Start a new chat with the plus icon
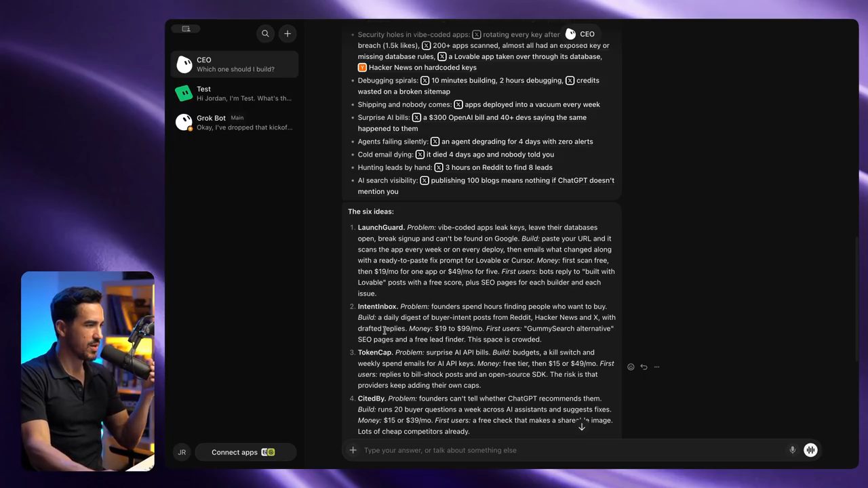Viewport: 868px width, 488px height. 288,33
